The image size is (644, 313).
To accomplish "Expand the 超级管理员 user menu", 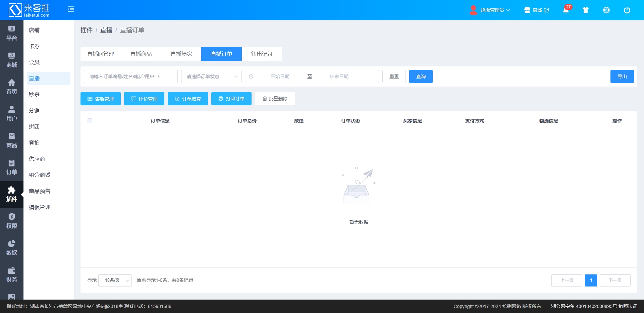I will tap(491, 10).
